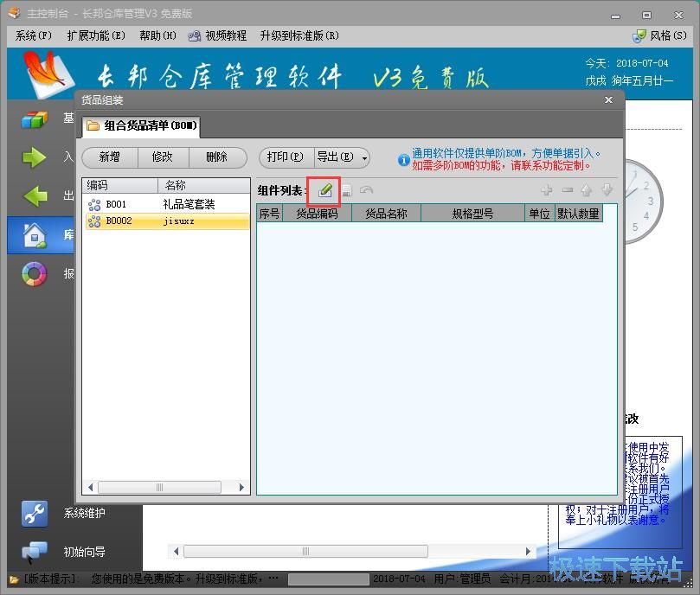Select the jisuxz row
The image size is (700, 595).
click(x=167, y=221)
